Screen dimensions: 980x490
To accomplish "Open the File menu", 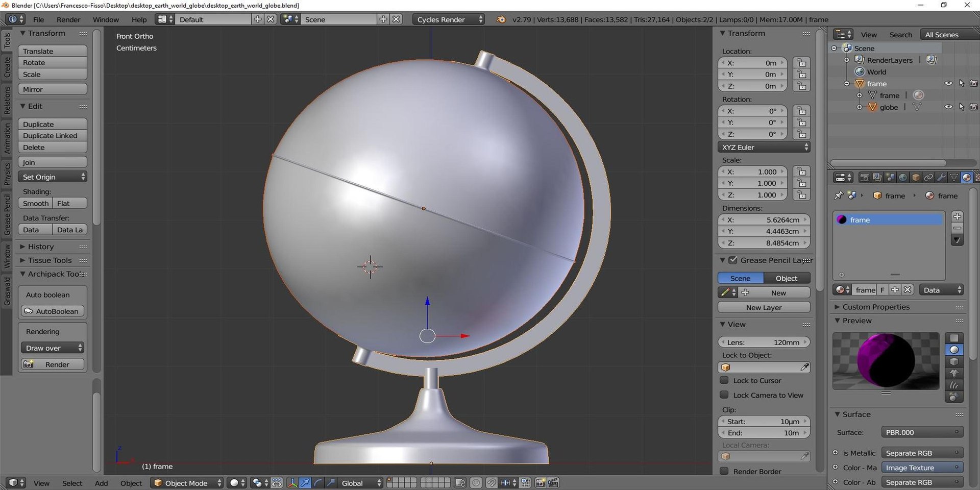I will (x=38, y=19).
